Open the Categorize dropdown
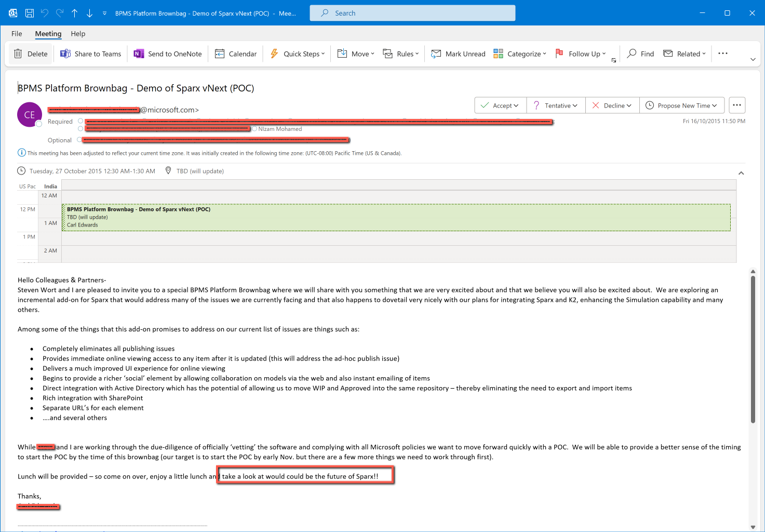 [x=520, y=54]
